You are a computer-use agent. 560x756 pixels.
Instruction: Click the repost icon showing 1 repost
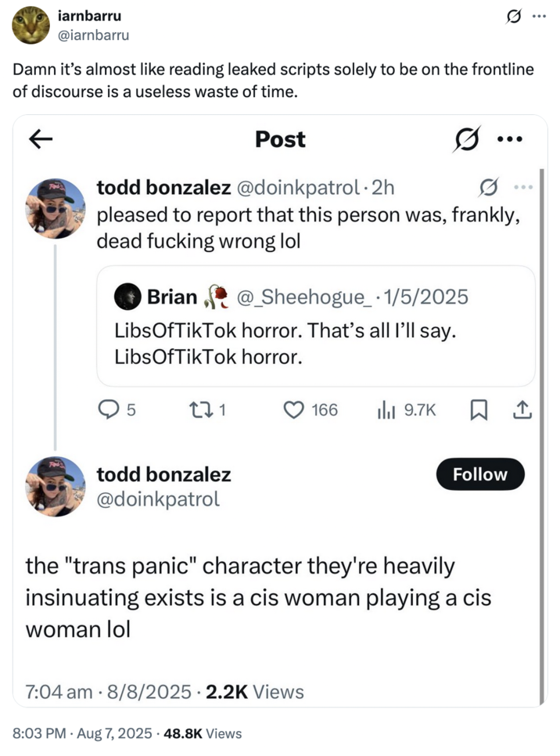[202, 409]
